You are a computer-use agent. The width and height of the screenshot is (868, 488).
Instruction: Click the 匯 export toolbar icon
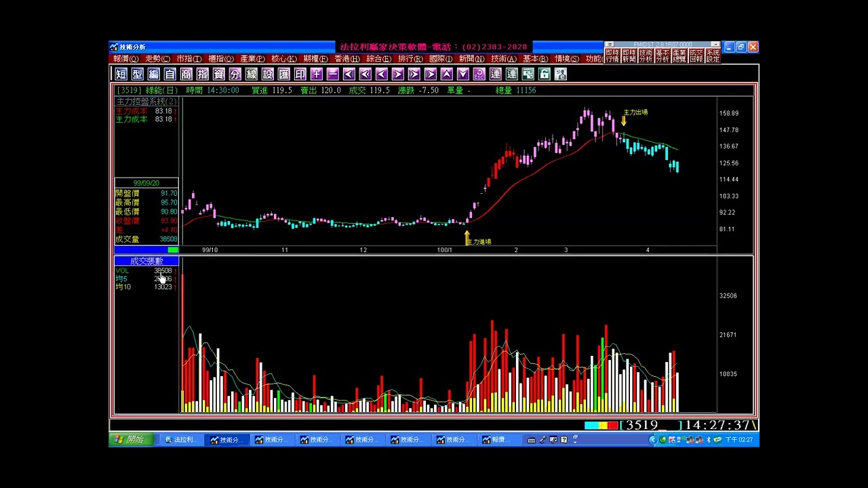283,75
